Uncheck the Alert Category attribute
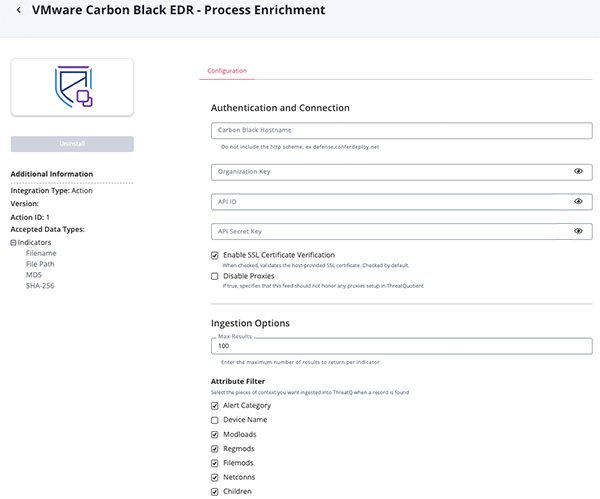This screenshot has width=600, height=499. (215, 406)
